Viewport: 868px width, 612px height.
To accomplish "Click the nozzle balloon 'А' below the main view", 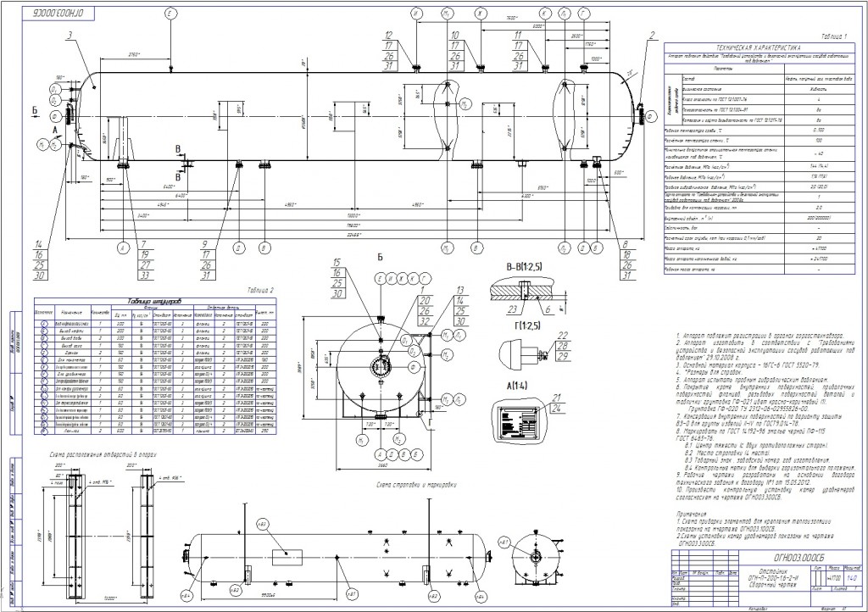I will [x=123, y=248].
